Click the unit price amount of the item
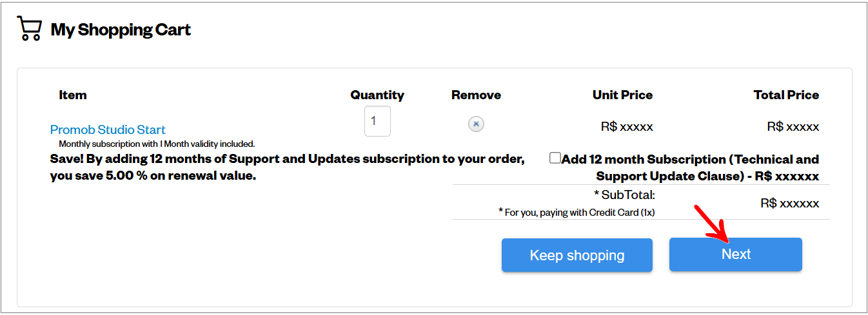Image resolution: width=868 pixels, height=315 pixels. point(627,127)
